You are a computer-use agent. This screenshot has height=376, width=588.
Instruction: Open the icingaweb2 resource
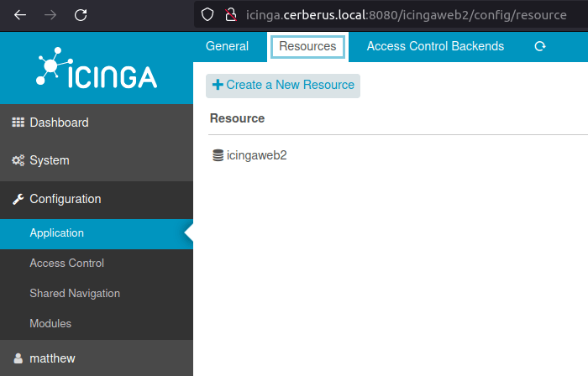(256, 155)
